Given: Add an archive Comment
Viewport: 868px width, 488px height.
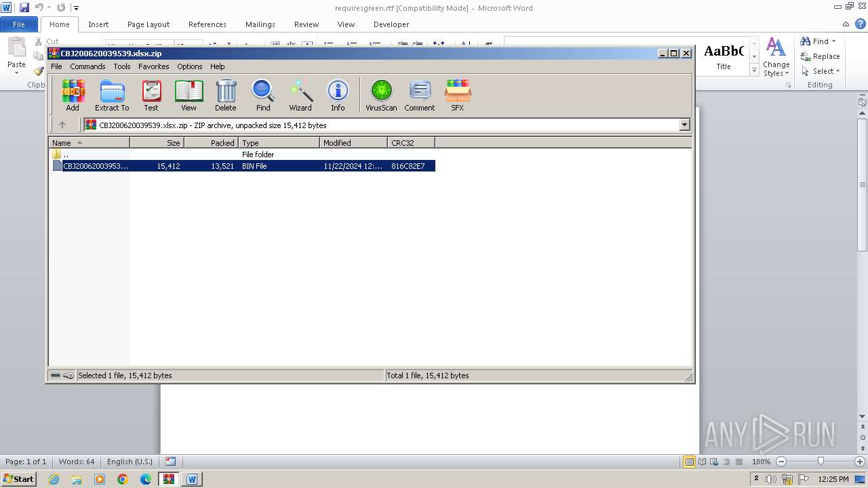Looking at the screenshot, I should (420, 96).
